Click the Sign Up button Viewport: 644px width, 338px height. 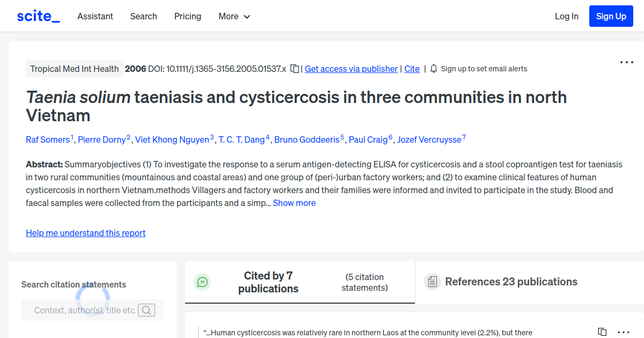(611, 16)
